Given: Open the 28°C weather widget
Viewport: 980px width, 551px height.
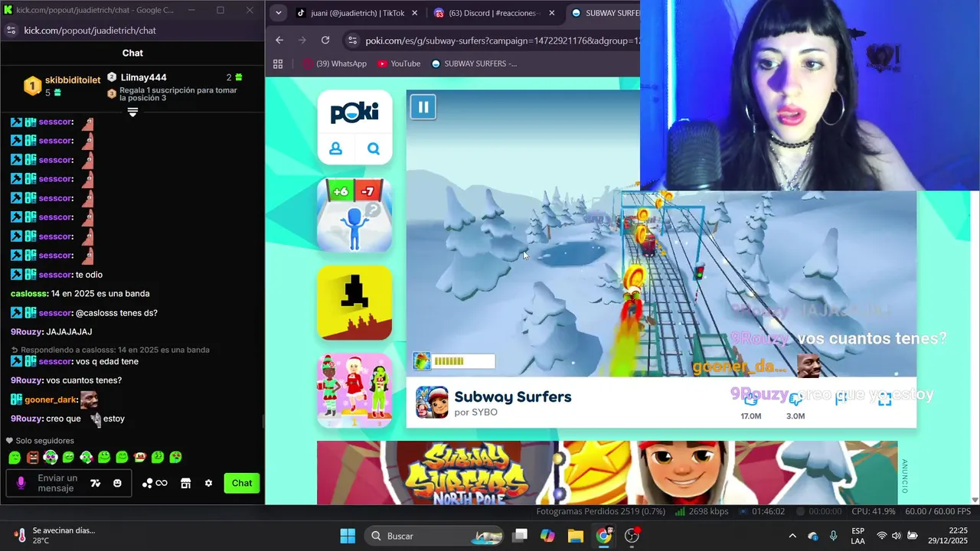Looking at the screenshot, I should tap(54, 536).
